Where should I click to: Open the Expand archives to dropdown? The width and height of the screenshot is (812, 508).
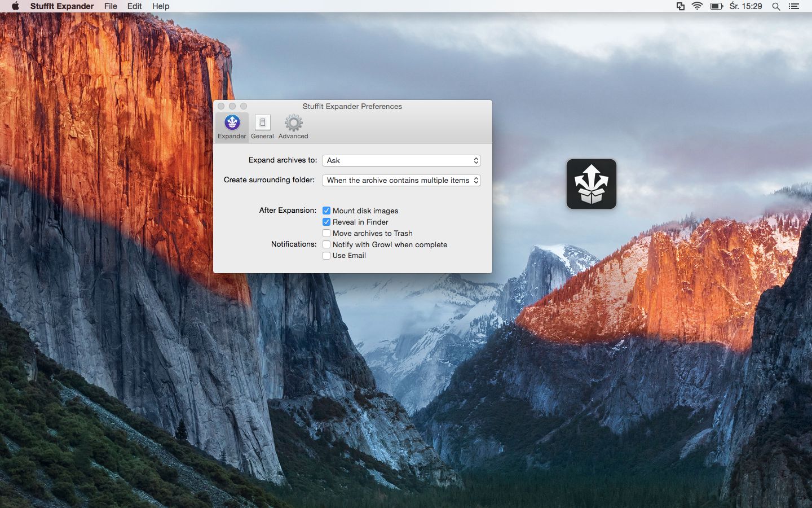pyautogui.click(x=401, y=160)
